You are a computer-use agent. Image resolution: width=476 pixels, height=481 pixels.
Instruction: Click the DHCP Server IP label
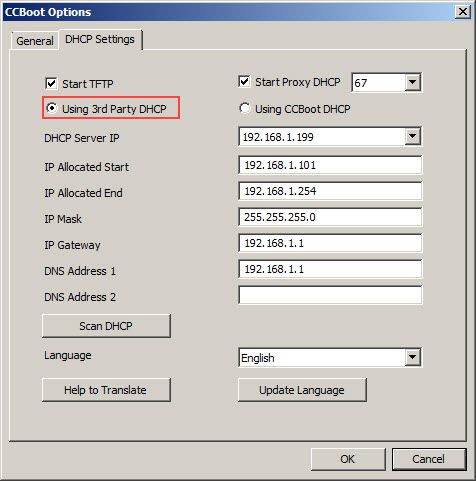pos(82,138)
